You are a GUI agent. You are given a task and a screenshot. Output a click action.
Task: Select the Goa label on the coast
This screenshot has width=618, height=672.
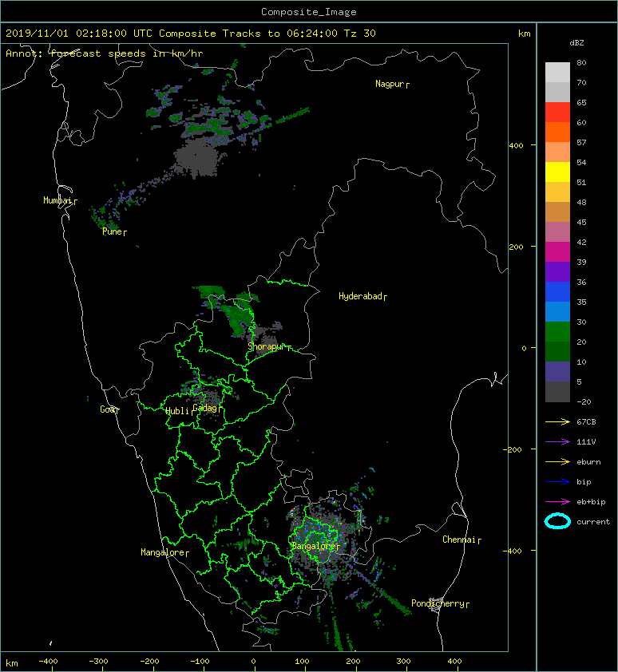point(108,409)
